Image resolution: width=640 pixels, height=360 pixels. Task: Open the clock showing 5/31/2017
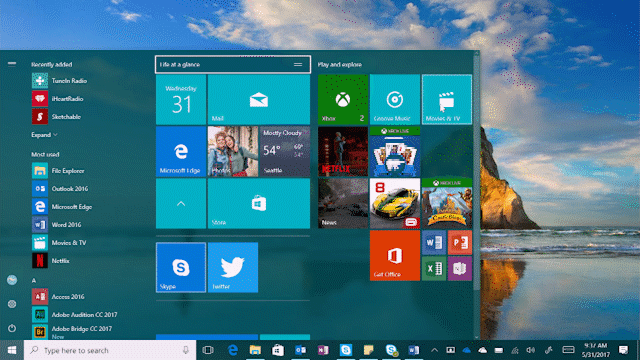tap(596, 350)
